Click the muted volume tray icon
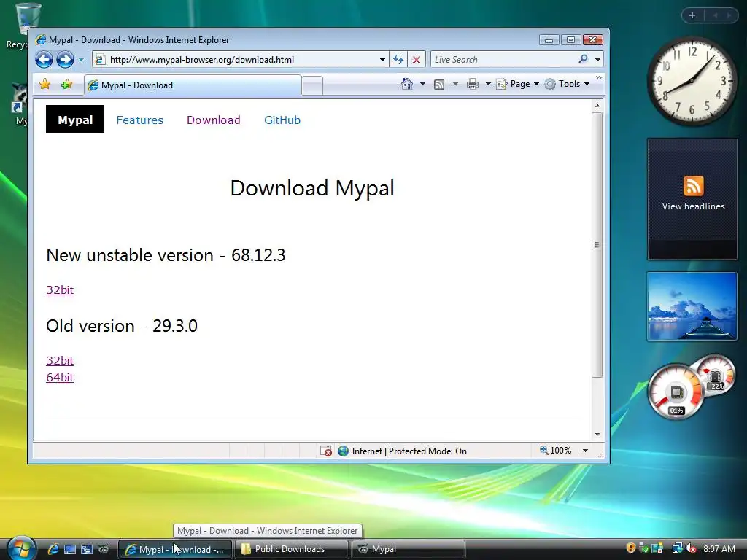The width and height of the screenshot is (747, 560). (x=691, y=548)
